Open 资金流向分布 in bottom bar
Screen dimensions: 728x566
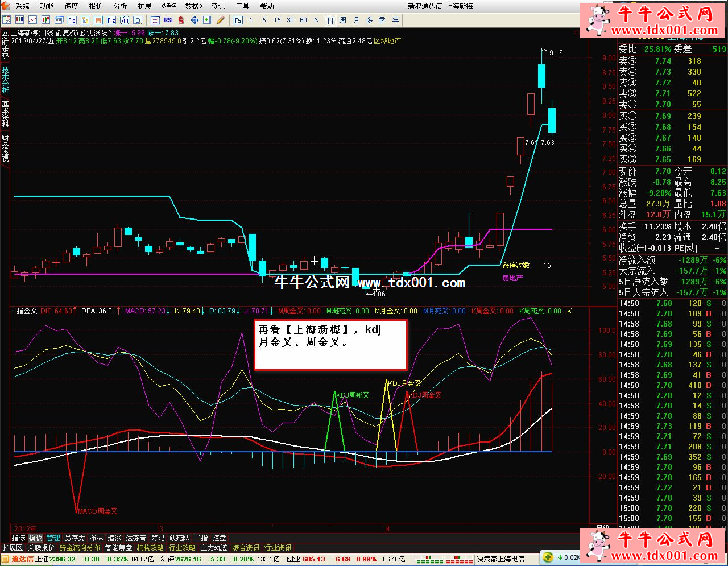pyautogui.click(x=80, y=548)
